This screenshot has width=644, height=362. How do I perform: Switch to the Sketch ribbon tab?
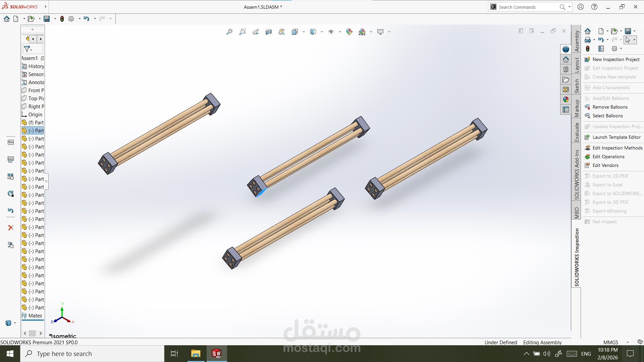pos(577,86)
